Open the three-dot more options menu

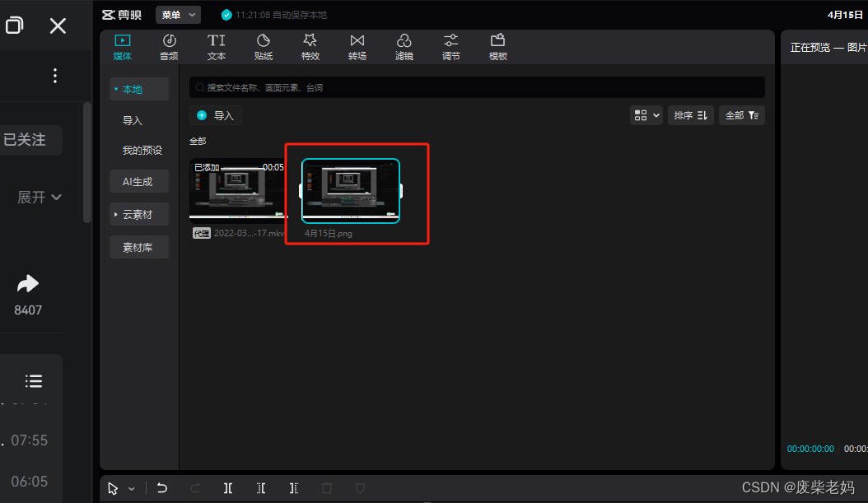coord(55,76)
